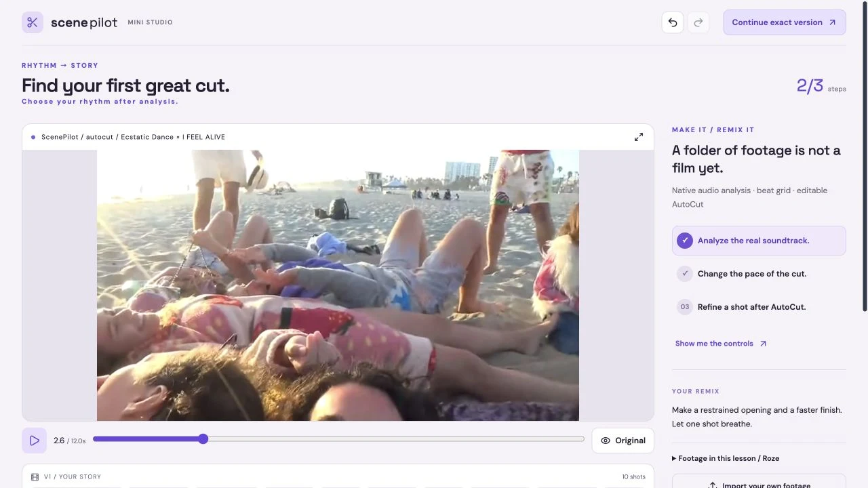Click the '10 shots' count label
The height and width of the screenshot is (488, 868).
coord(633,477)
